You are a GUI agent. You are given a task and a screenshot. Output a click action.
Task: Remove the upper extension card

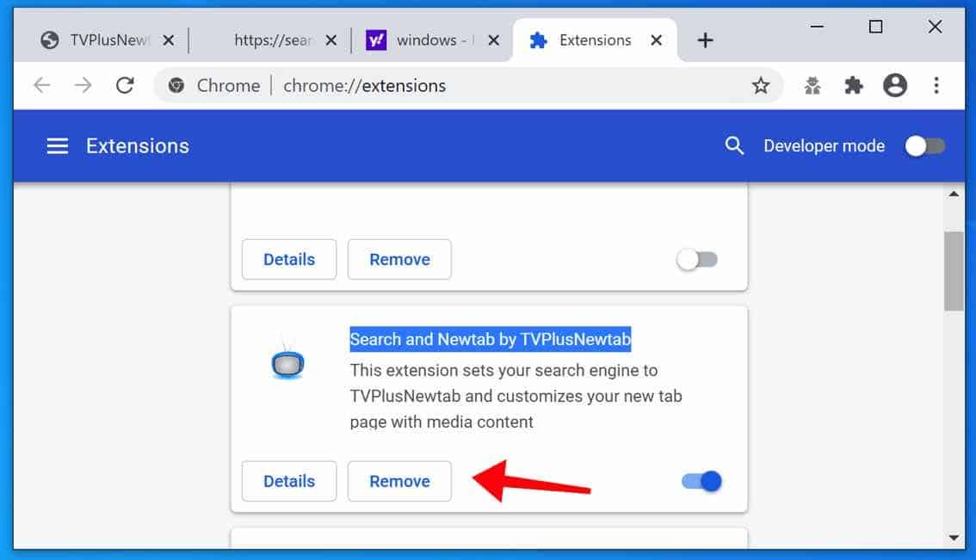[399, 260]
